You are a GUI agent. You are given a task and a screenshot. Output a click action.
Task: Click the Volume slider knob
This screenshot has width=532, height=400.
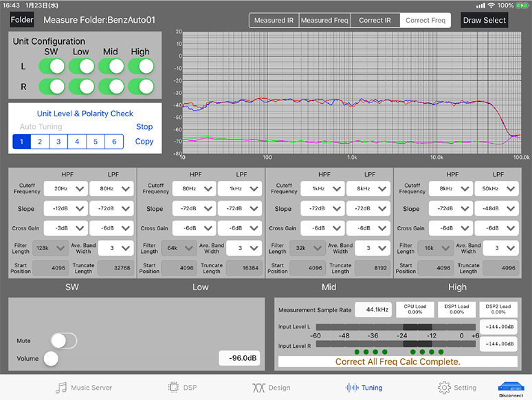[50, 358]
